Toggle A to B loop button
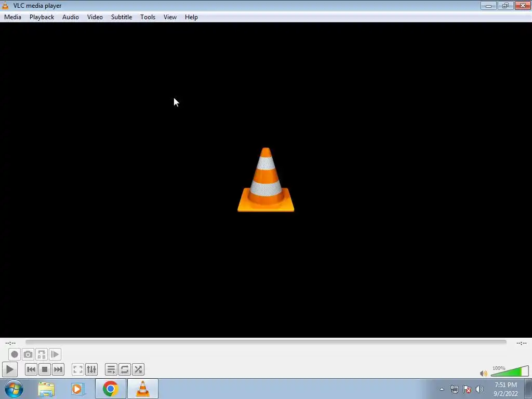The width and height of the screenshot is (532, 399). coord(42,354)
